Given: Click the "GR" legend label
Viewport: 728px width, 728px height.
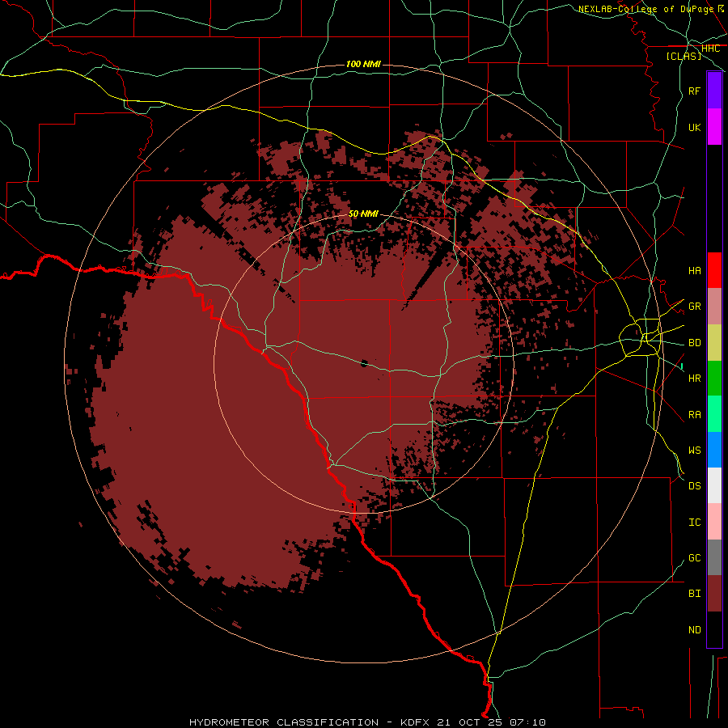Looking at the screenshot, I should (x=695, y=307).
